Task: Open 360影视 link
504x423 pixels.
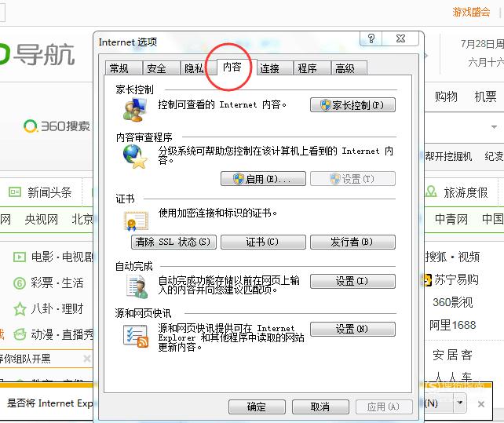Action: (x=452, y=302)
